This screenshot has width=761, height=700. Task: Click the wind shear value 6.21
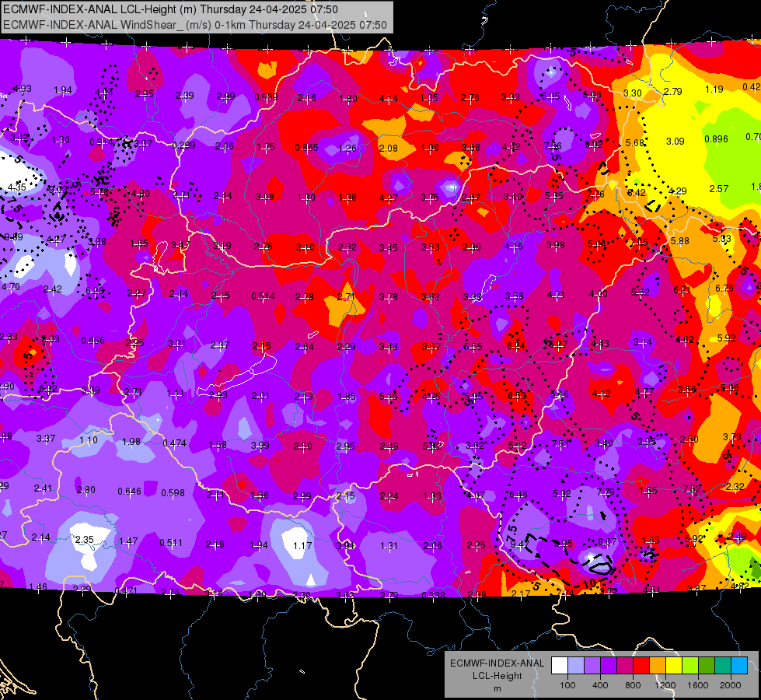(x=682, y=290)
